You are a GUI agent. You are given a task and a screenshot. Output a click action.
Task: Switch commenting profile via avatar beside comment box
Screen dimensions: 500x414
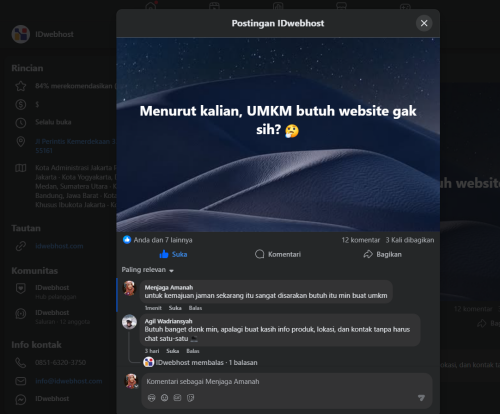[131, 381]
